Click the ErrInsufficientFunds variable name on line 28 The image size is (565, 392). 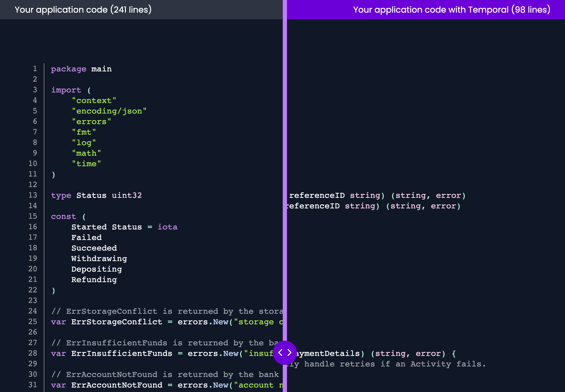pos(122,354)
